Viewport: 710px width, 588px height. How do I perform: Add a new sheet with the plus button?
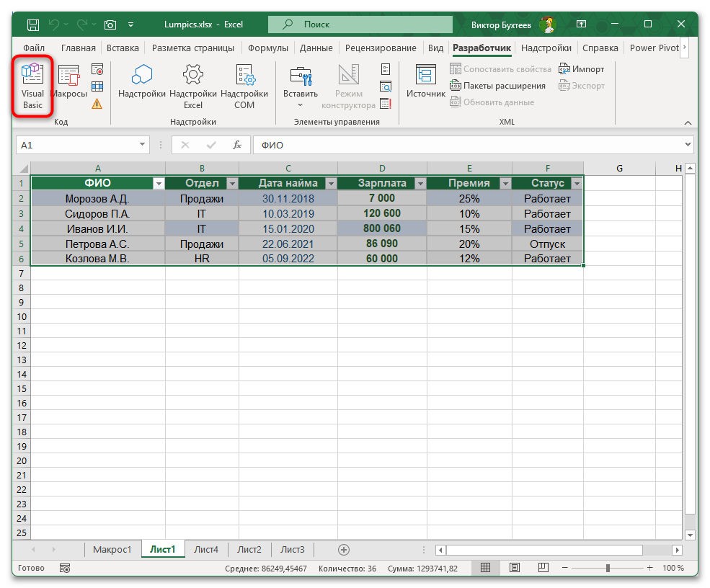point(344,549)
